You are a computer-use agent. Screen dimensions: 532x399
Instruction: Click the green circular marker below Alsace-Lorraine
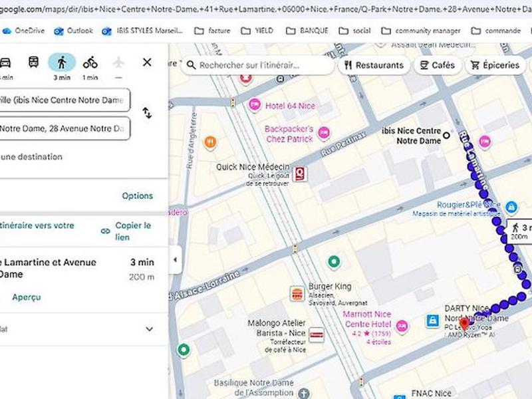pyautogui.click(x=184, y=350)
